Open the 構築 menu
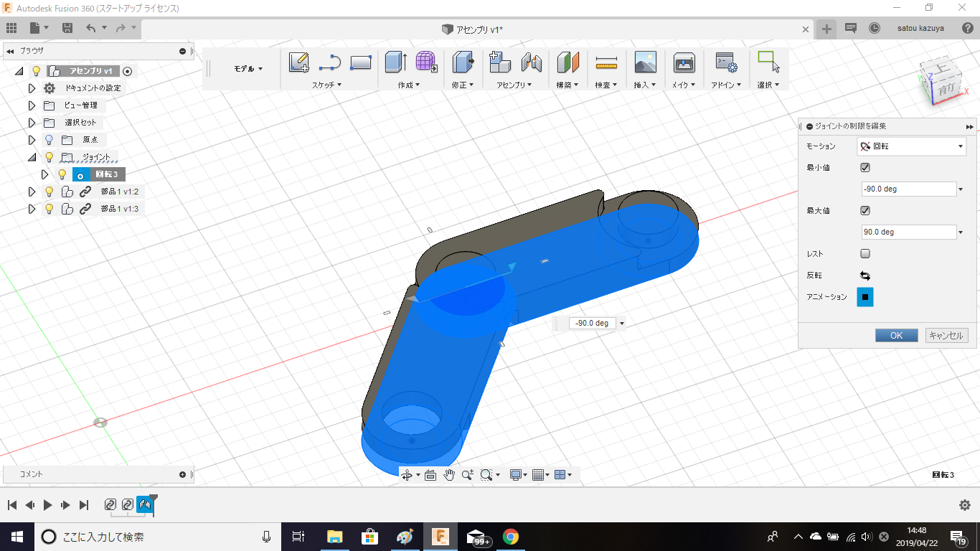Screen dimensions: 980x551 tap(567, 85)
